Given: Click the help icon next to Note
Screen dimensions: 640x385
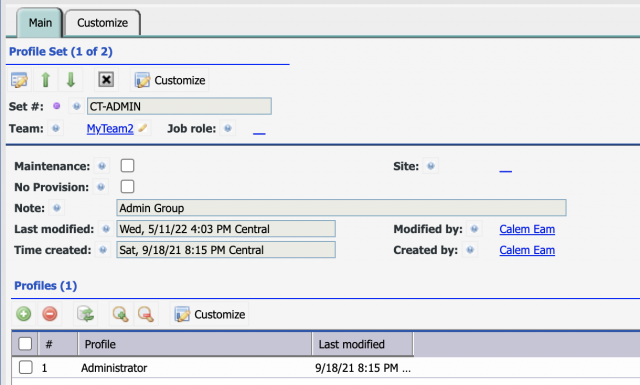Looking at the screenshot, I should [x=57, y=208].
